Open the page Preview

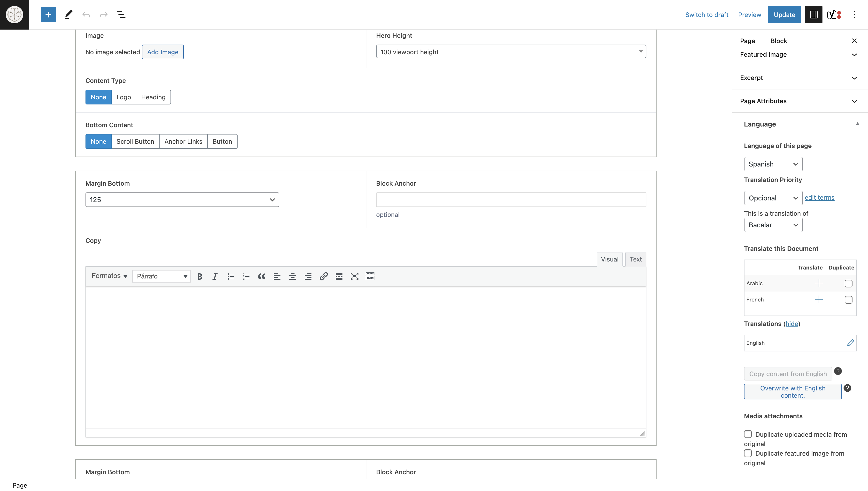(749, 15)
